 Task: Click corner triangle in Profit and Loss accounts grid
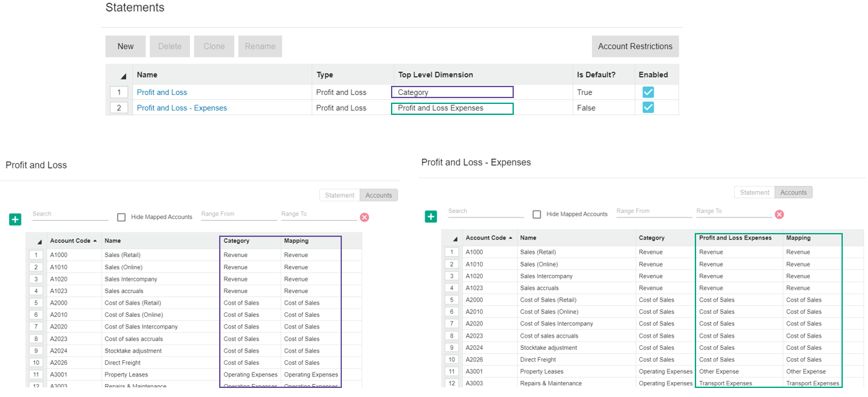tap(39, 241)
